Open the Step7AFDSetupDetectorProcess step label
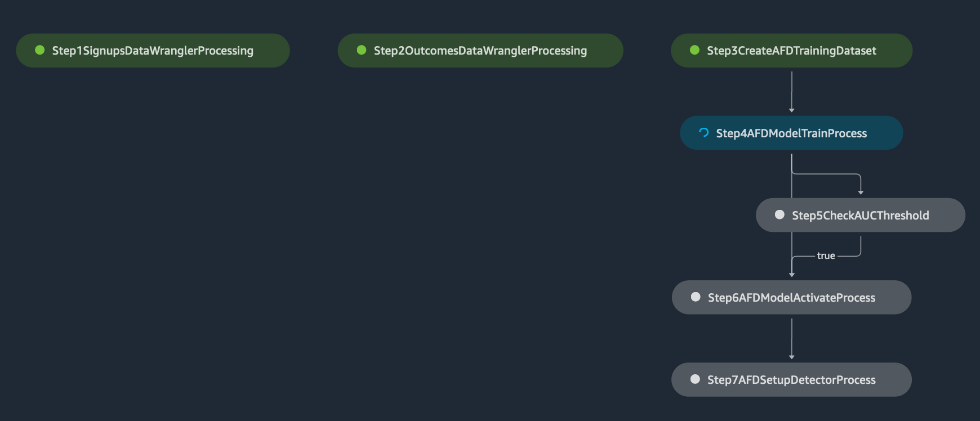 pos(791,380)
